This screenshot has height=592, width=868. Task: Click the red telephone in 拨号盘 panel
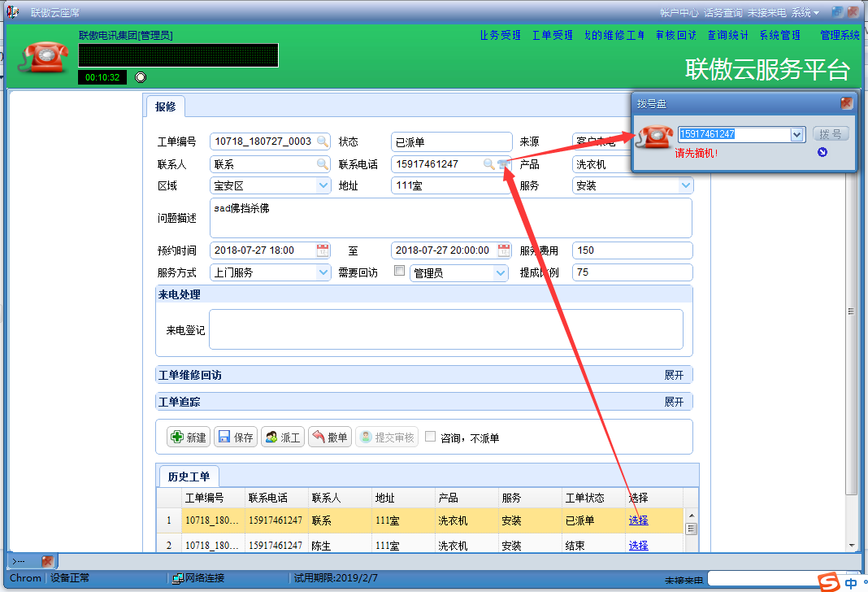click(654, 137)
